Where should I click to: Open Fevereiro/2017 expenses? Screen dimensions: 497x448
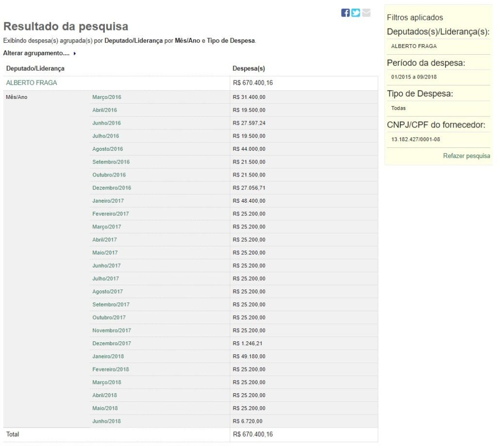point(111,214)
